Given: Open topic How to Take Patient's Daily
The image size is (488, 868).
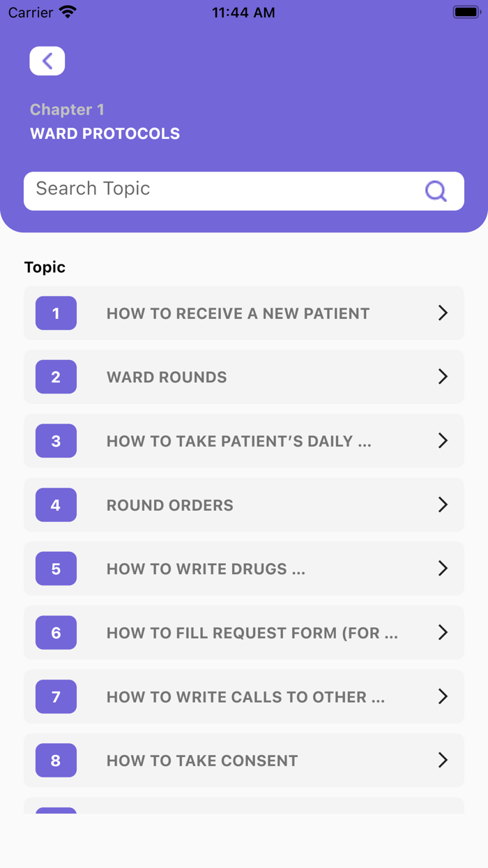Looking at the screenshot, I should (x=238, y=441).
